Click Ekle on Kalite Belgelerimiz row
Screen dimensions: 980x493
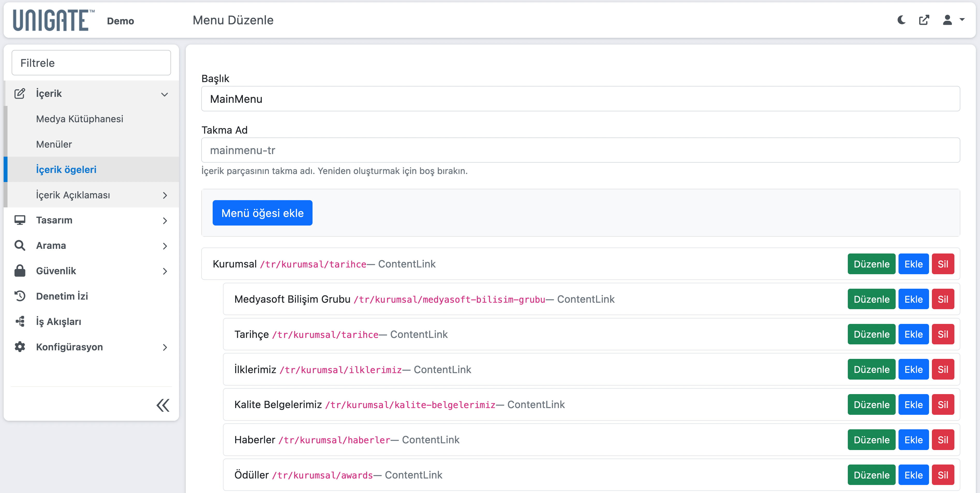pos(914,405)
